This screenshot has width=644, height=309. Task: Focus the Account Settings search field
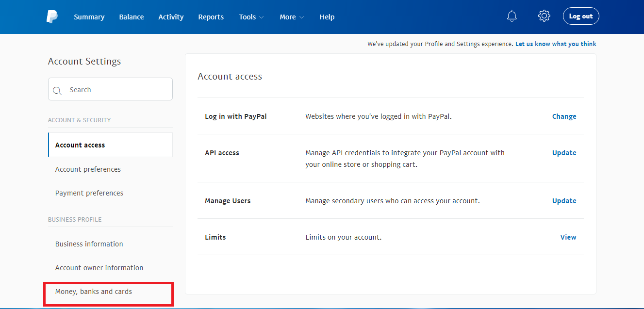click(110, 89)
